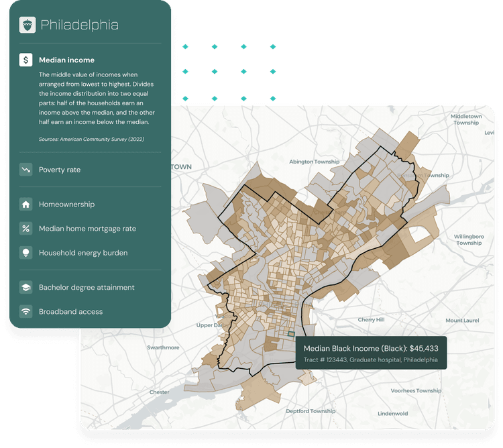Click the Wi-Fi Broadband access icon

pos(25,312)
